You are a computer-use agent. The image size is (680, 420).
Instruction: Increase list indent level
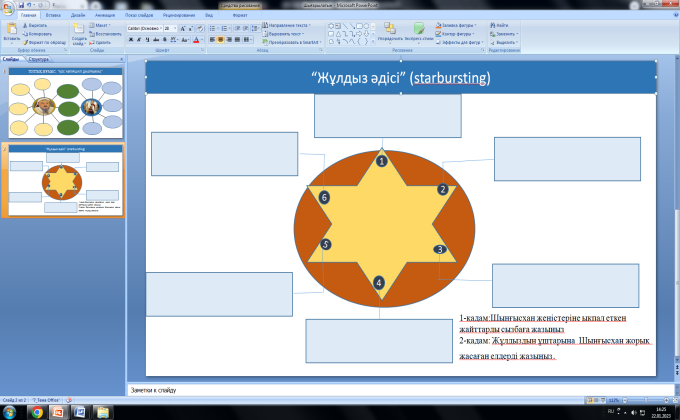(245, 29)
